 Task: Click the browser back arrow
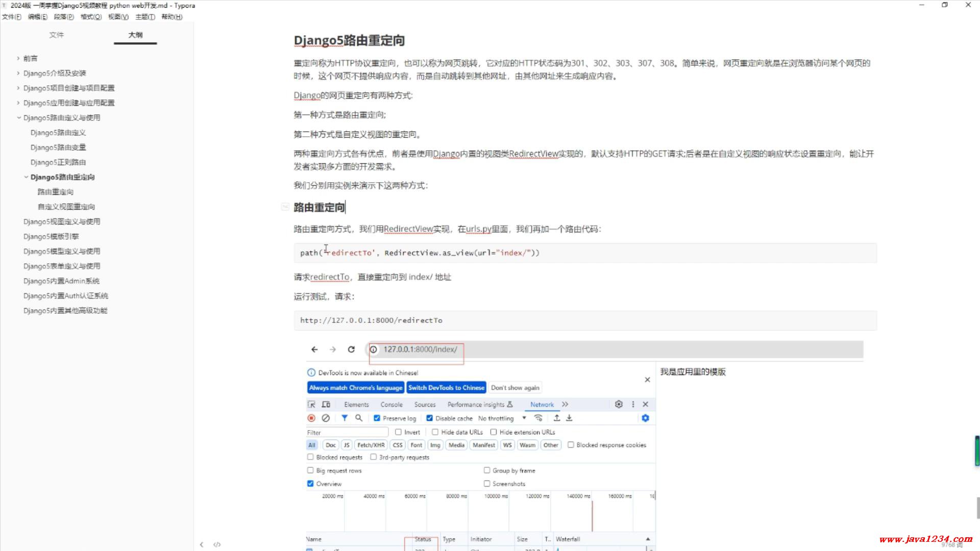314,349
